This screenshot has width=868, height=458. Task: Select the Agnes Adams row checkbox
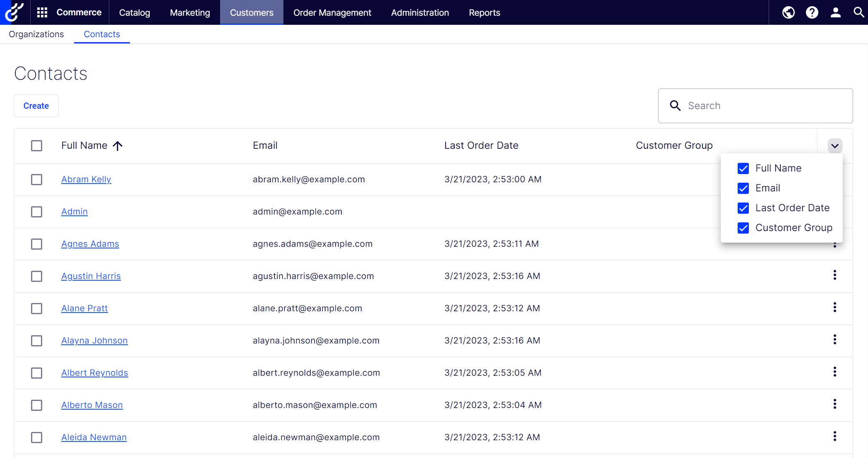coord(37,244)
